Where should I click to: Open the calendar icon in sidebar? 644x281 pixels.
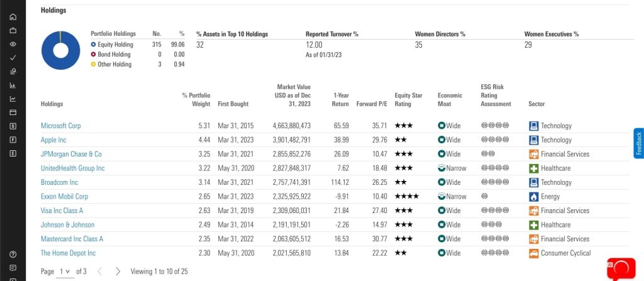point(13,113)
